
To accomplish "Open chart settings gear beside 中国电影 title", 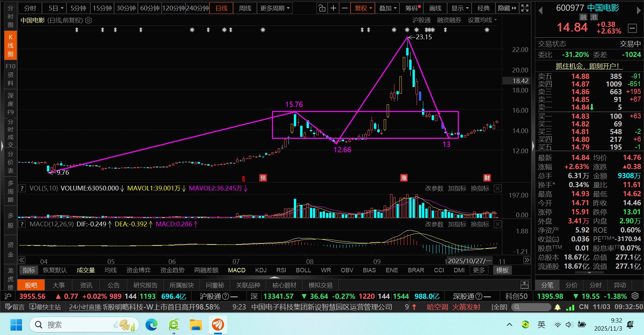I will [89, 20].
